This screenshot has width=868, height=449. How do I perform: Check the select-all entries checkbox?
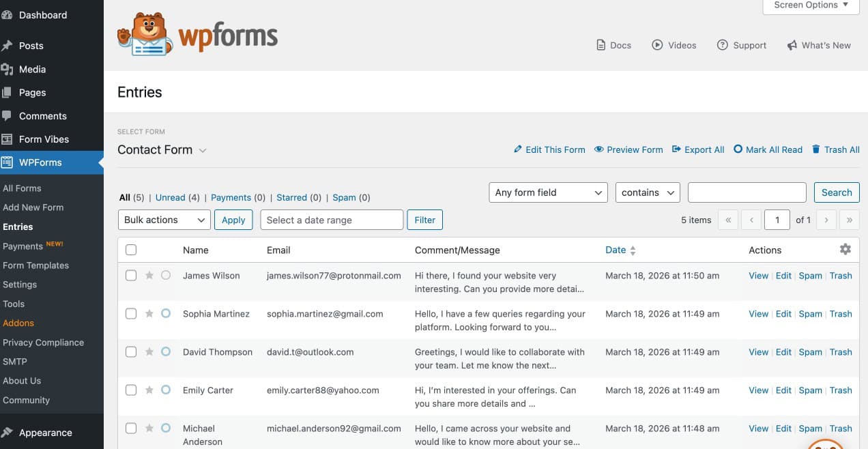click(131, 250)
